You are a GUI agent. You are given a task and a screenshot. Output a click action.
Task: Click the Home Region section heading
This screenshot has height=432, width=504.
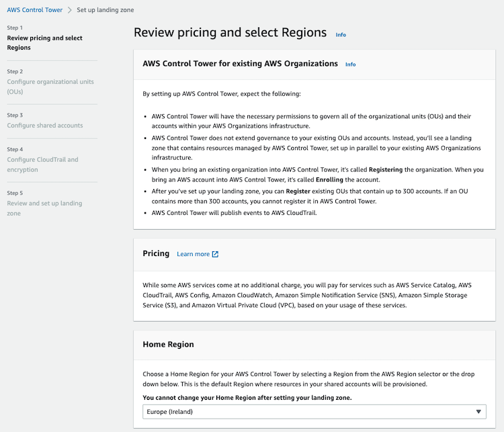click(x=168, y=345)
